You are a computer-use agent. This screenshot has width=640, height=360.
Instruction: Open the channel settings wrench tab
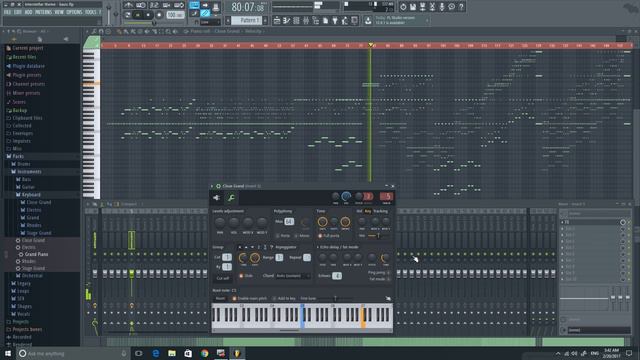(x=231, y=198)
